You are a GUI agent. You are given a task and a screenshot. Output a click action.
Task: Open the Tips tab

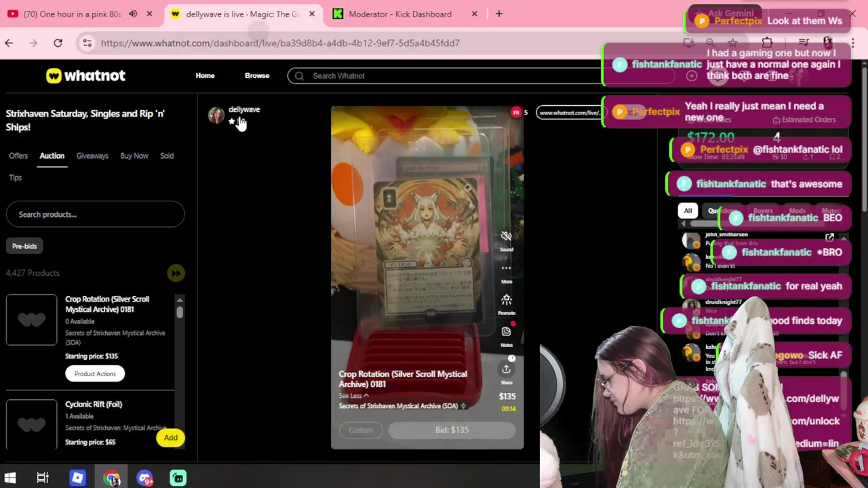coord(16,178)
